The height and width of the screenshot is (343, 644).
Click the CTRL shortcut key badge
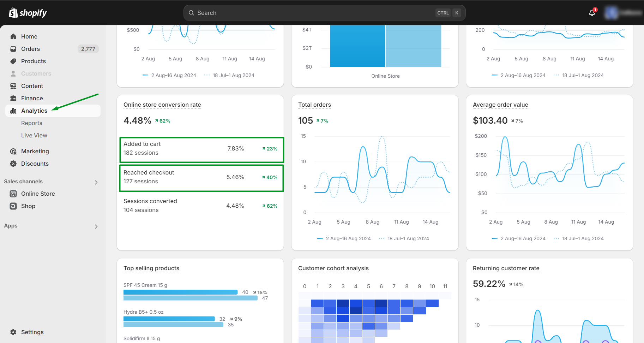[443, 13]
